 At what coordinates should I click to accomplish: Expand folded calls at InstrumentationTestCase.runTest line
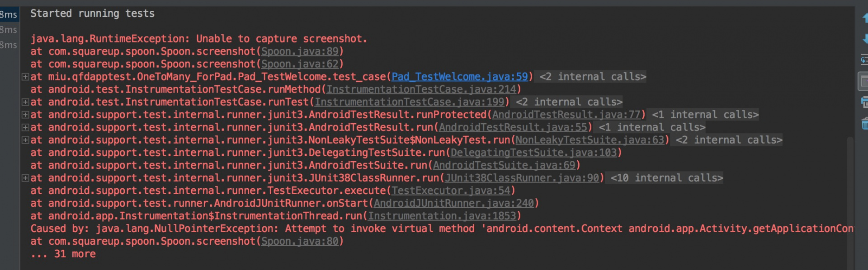pos(26,102)
